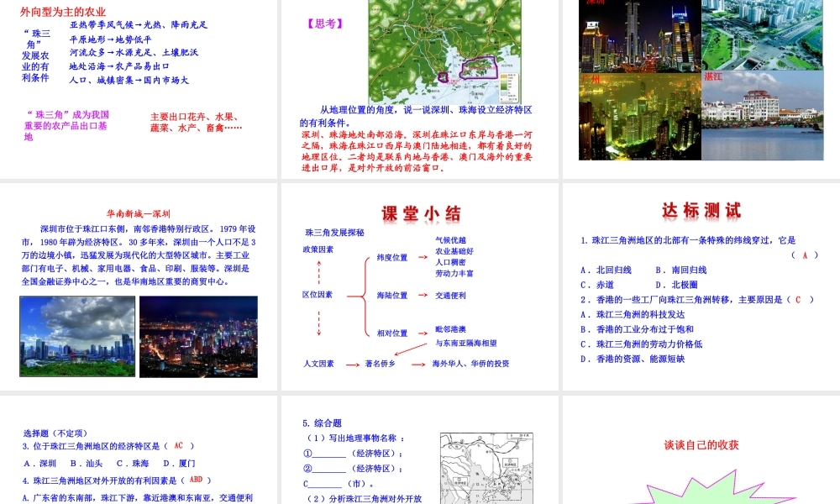Click the 纬度位置 node
Viewport: 840px width, 504px height.
coord(392,258)
